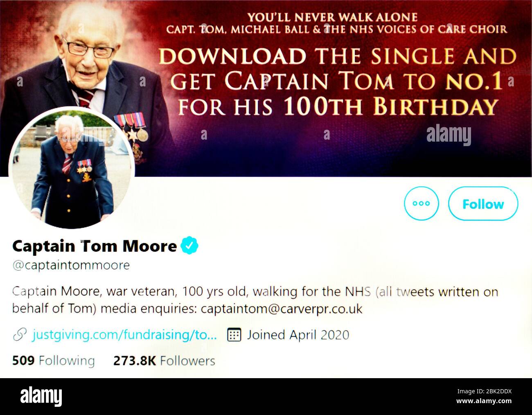Click the alamy logo at bottom left
Image resolution: width=532 pixels, height=415 pixels.
pos(41,397)
